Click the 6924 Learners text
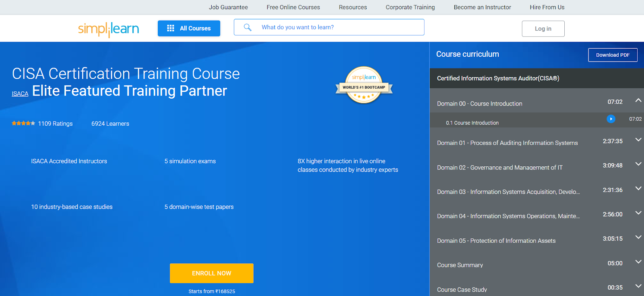This screenshot has height=296, width=644. [x=110, y=124]
